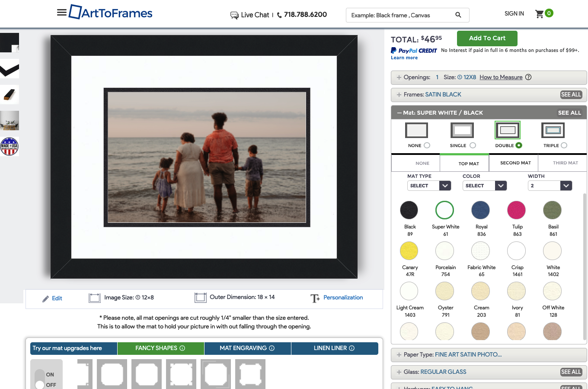Click the Personalization text icon
Image resolution: width=588 pixels, height=389 pixels.
click(315, 298)
